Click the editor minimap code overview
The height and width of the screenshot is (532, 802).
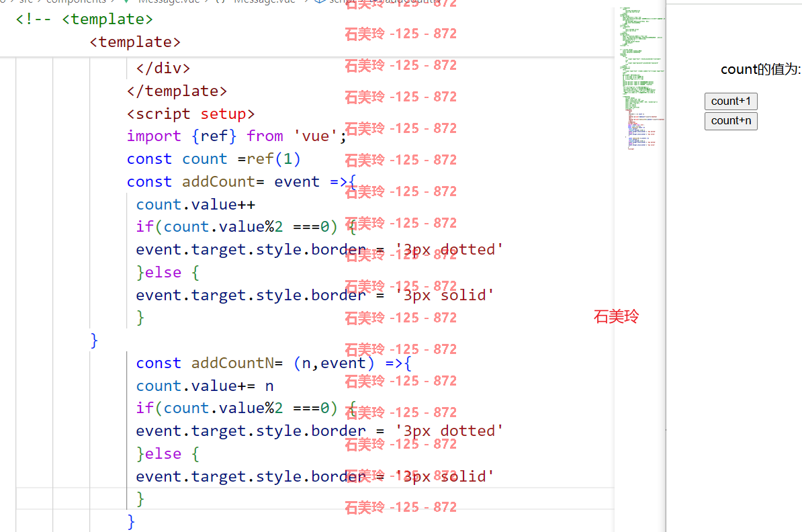click(642, 78)
